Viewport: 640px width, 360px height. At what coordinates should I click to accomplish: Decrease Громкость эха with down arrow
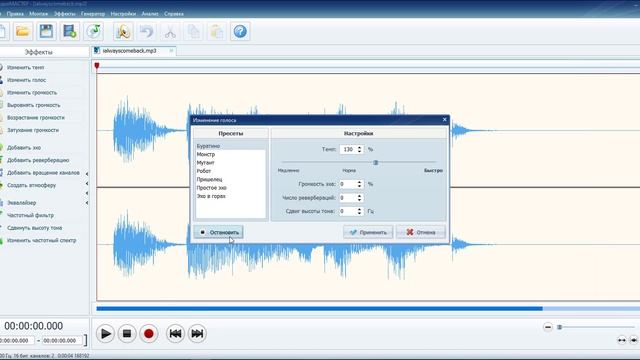(359, 186)
